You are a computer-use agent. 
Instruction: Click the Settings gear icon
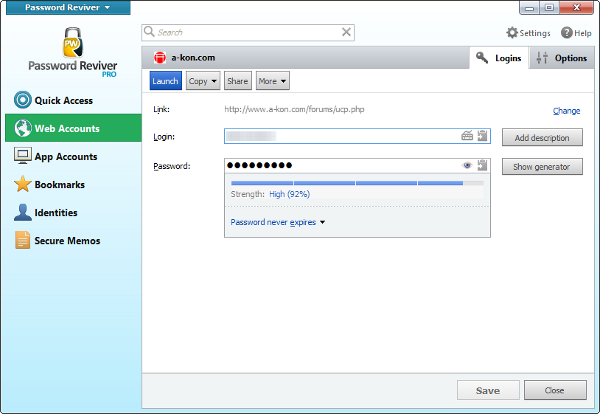(512, 33)
